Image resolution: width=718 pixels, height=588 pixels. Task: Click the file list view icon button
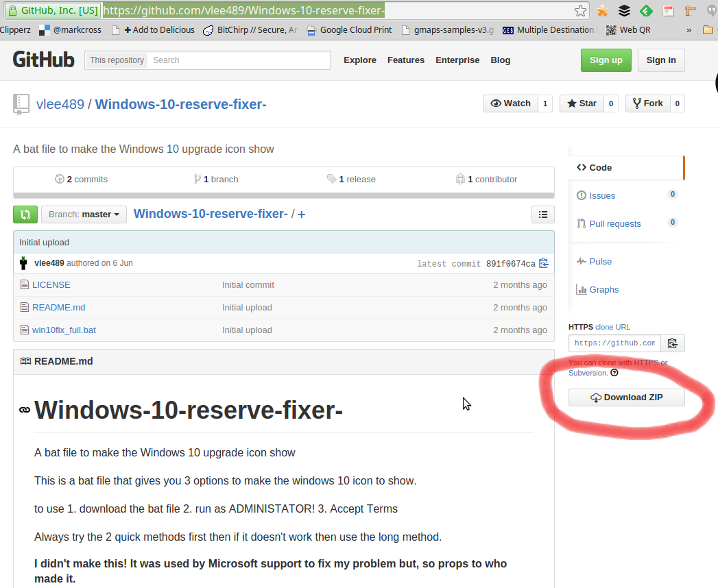pos(542,214)
